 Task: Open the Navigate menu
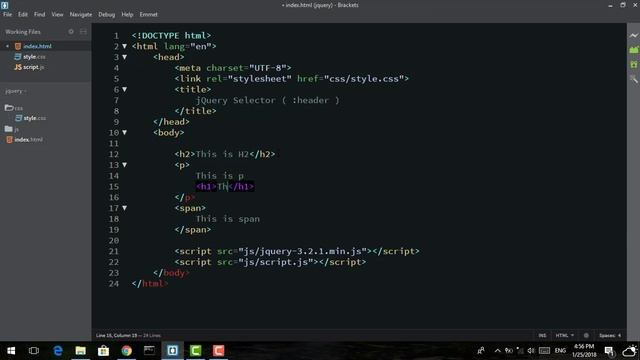[81, 14]
